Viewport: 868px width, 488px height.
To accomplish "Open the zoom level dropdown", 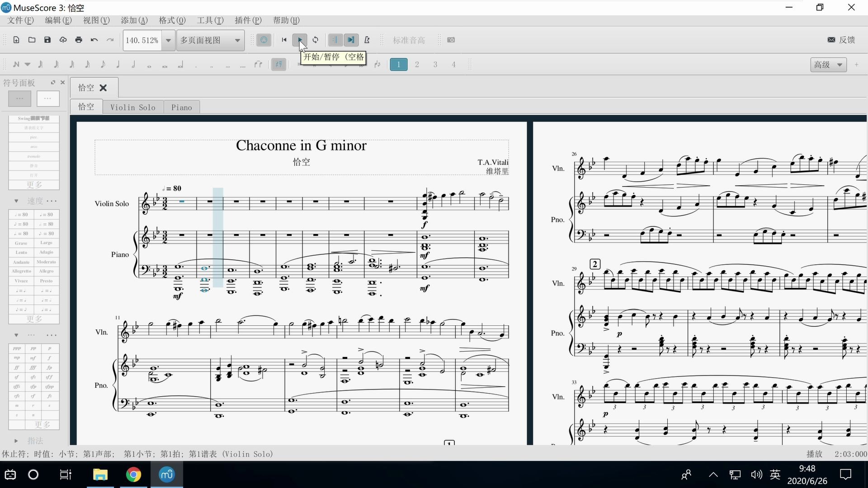I will pyautogui.click(x=168, y=40).
